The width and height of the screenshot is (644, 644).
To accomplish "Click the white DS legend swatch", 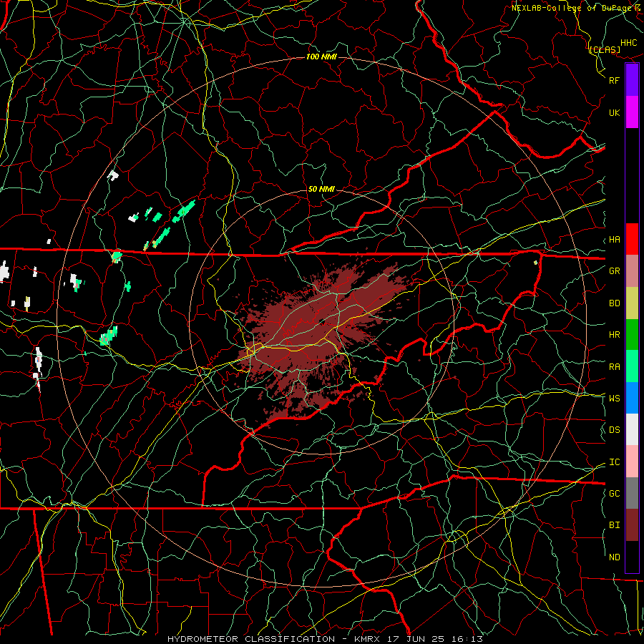I will click(x=632, y=429).
